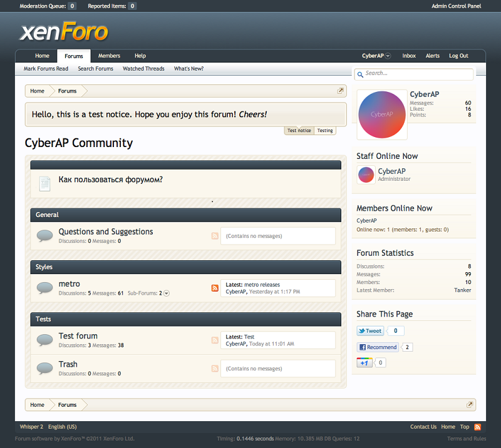Click Home in the top breadcrumb
Image resolution: width=501 pixels, height=448 pixels.
[x=37, y=91]
